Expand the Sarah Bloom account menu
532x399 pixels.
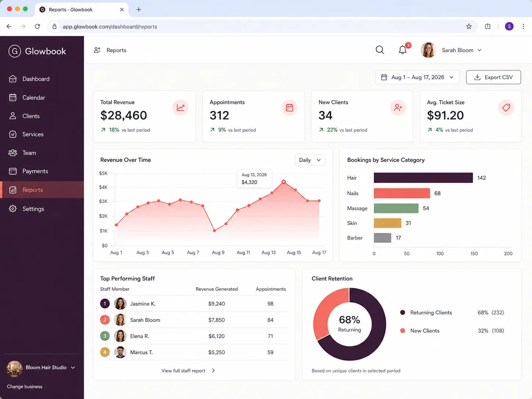(479, 50)
